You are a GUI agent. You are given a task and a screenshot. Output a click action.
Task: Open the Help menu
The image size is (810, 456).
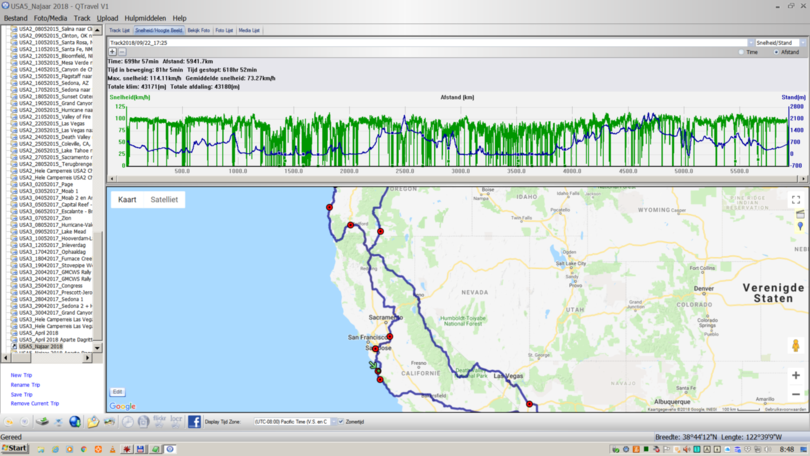tap(179, 18)
